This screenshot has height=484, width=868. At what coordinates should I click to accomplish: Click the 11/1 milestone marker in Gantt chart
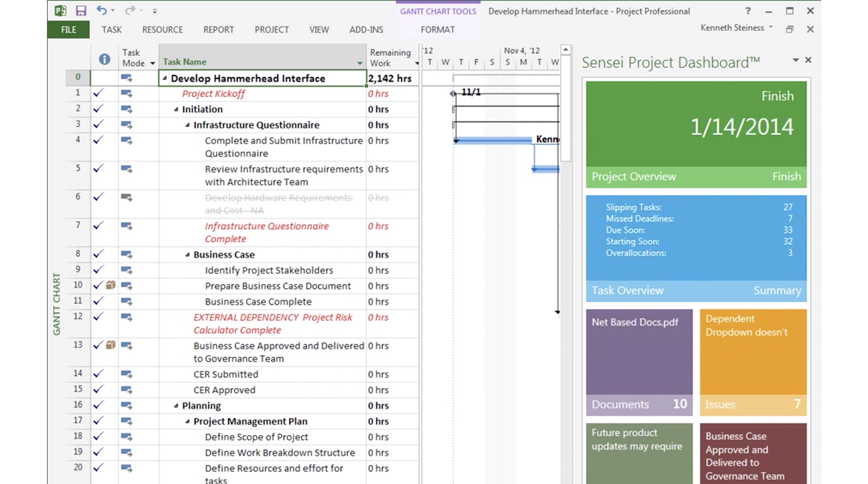[x=453, y=93]
